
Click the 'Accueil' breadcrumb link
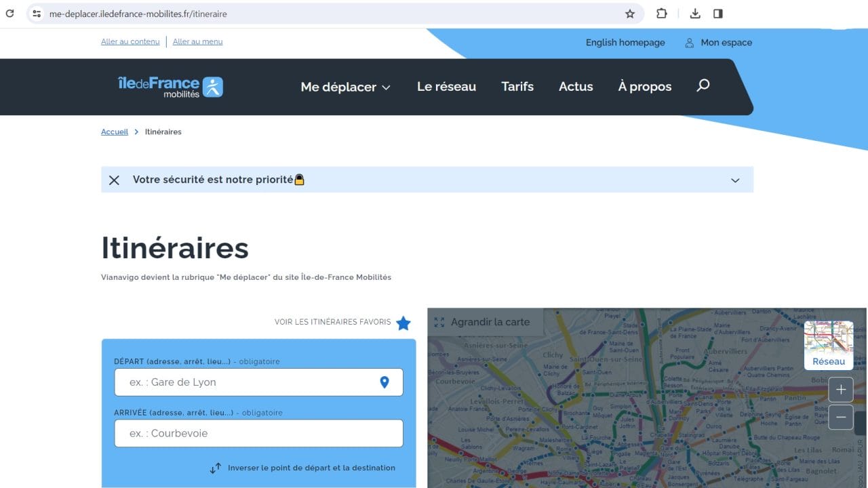tap(115, 132)
